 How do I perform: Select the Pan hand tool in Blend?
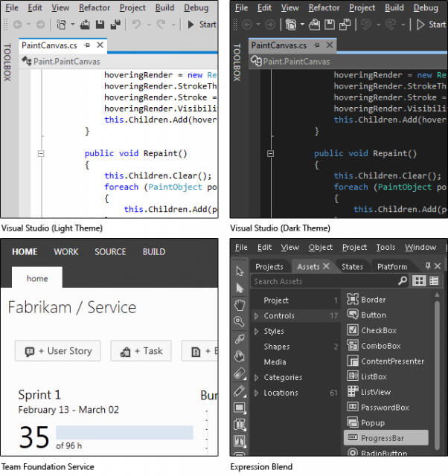coord(240,305)
